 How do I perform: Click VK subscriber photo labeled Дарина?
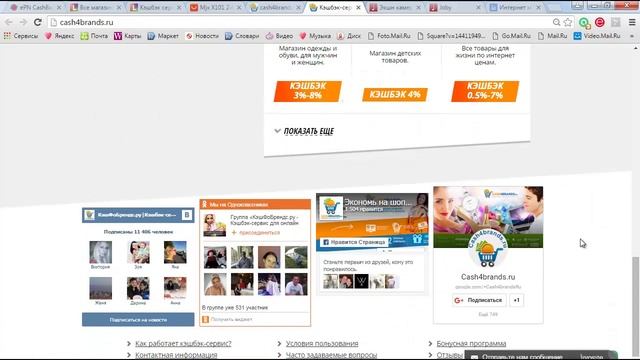click(138, 288)
